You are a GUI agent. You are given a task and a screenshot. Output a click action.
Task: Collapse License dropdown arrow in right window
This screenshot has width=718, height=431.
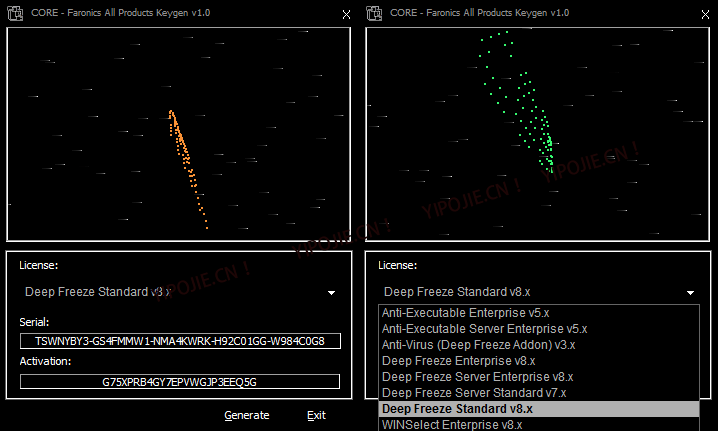[x=690, y=293]
